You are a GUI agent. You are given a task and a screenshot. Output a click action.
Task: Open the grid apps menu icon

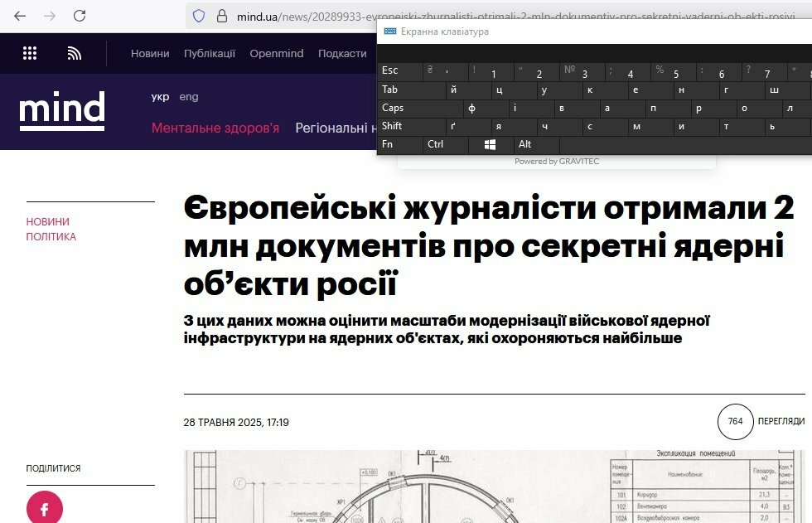click(30, 53)
